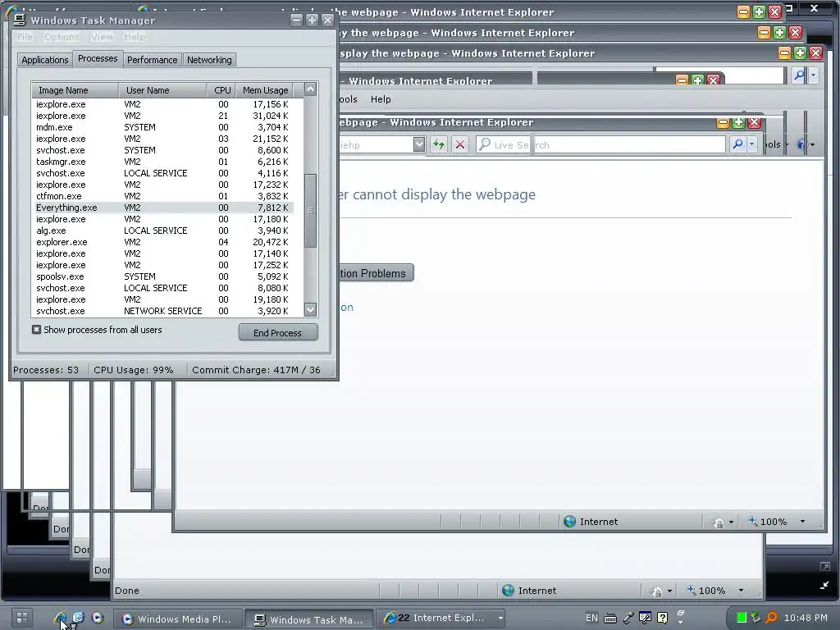
Task: Expand address bar dropdown in front IE window
Action: [419, 144]
